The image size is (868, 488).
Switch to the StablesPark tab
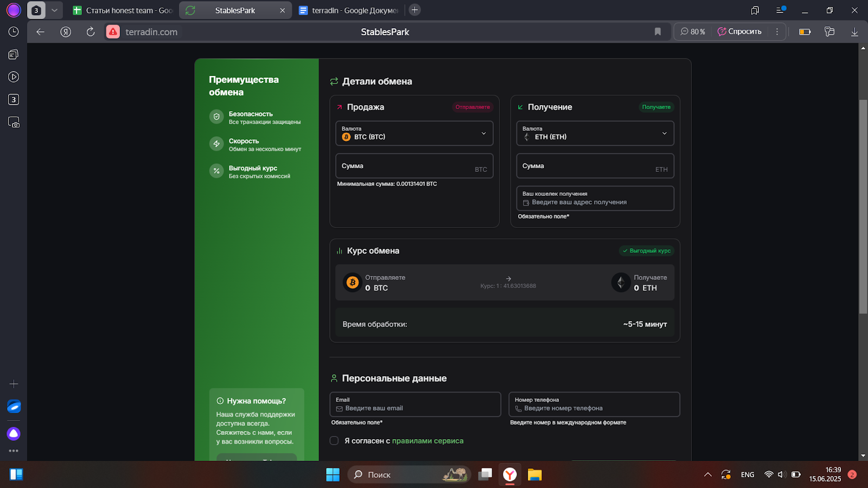pos(235,10)
